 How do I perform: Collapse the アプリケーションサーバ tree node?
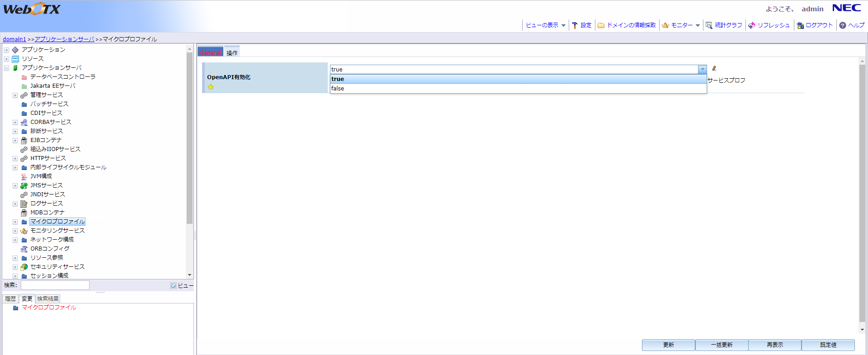7,68
